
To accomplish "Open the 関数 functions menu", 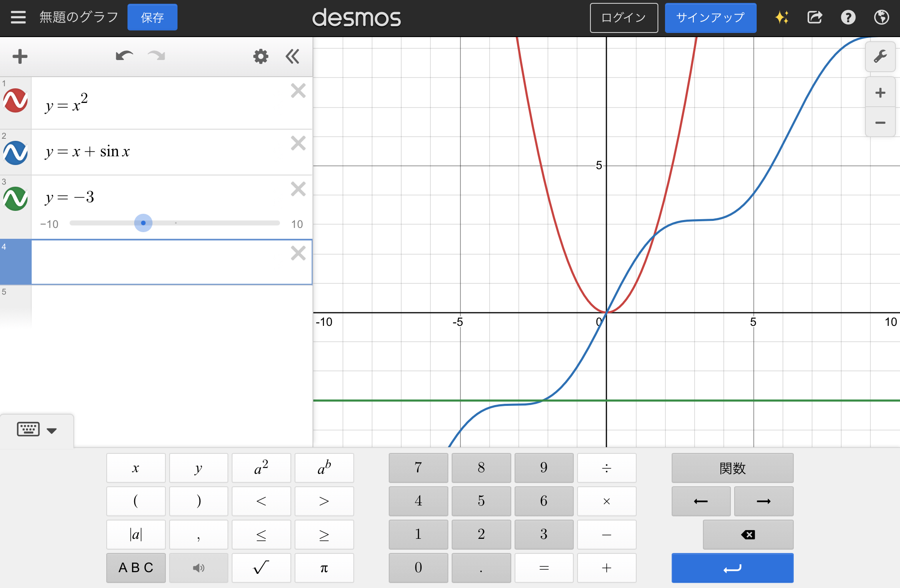I will tap(732, 468).
